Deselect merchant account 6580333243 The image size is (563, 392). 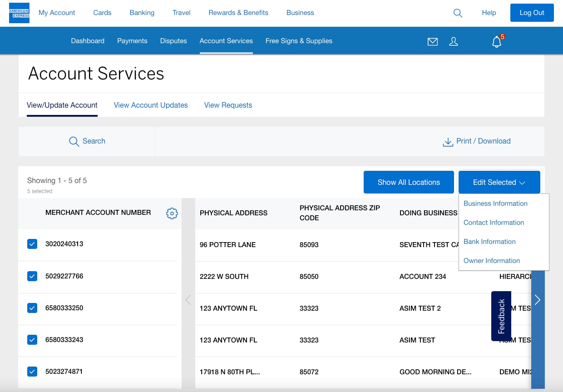click(32, 340)
